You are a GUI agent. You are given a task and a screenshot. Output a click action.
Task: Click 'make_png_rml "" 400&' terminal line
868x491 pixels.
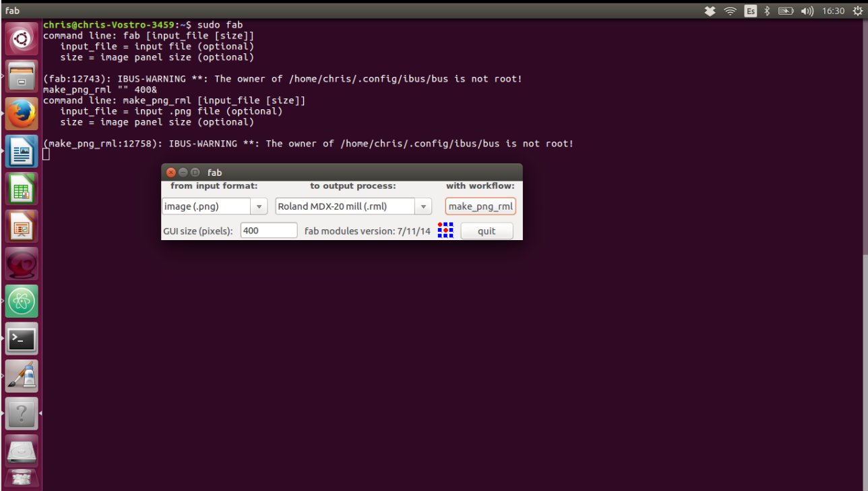[100, 90]
